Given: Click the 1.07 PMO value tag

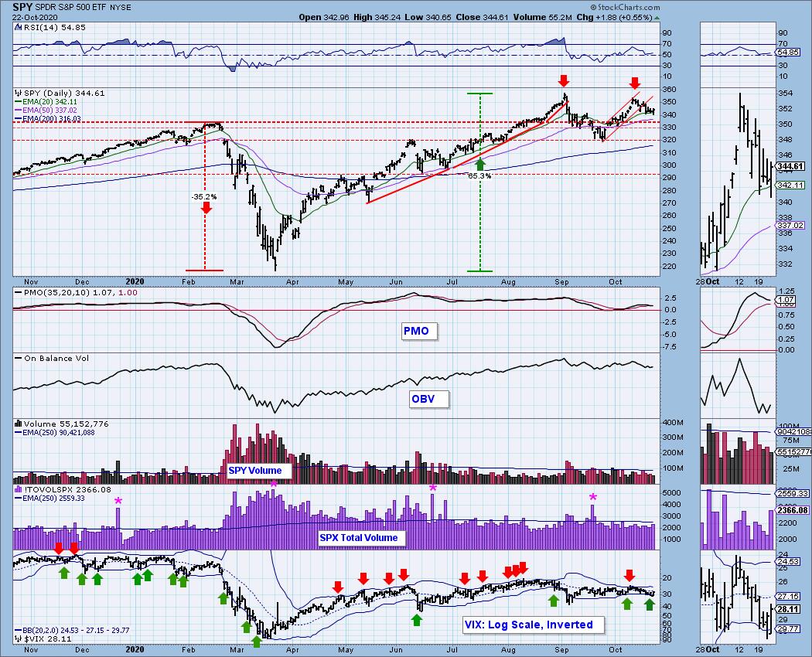Looking at the screenshot, I should click(x=786, y=299).
